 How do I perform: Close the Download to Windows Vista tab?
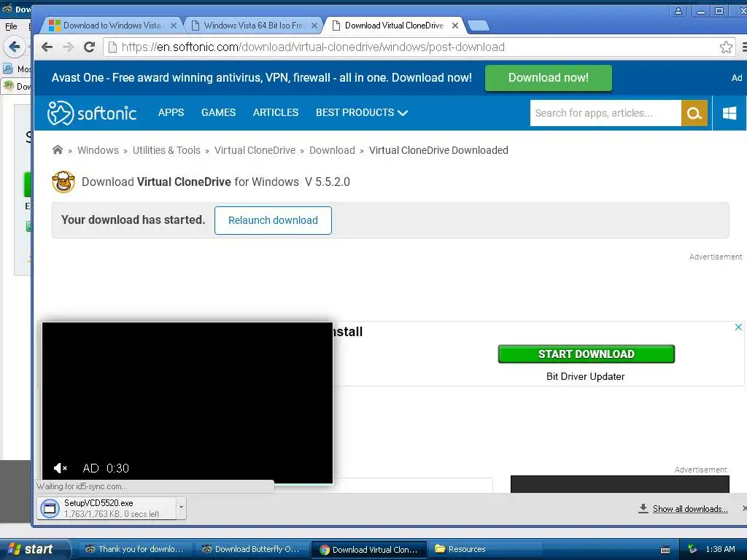(x=174, y=26)
